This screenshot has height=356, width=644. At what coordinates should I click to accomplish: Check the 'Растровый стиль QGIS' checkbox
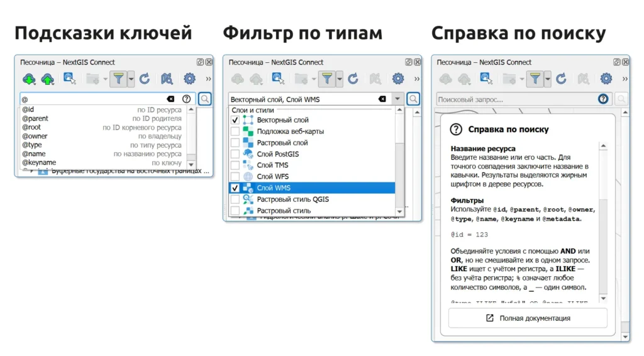[235, 199]
